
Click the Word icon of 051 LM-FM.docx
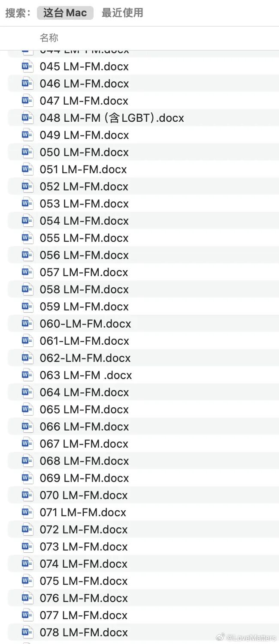click(27, 169)
